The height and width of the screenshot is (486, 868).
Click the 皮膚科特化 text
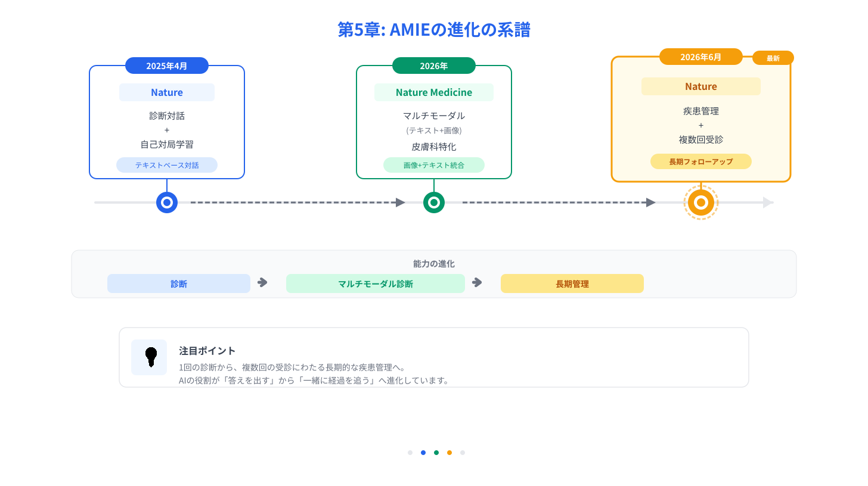pyautogui.click(x=434, y=147)
